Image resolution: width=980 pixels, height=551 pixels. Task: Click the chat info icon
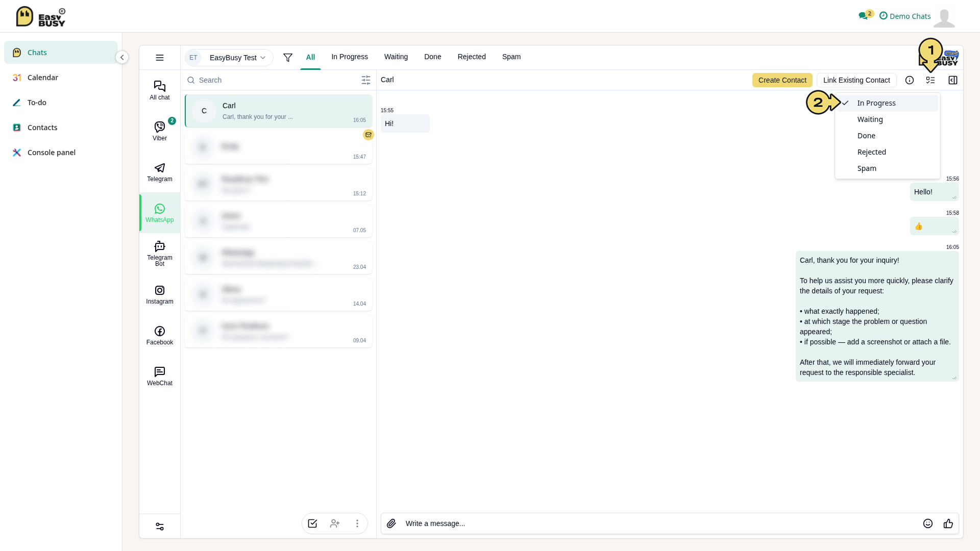tap(910, 80)
